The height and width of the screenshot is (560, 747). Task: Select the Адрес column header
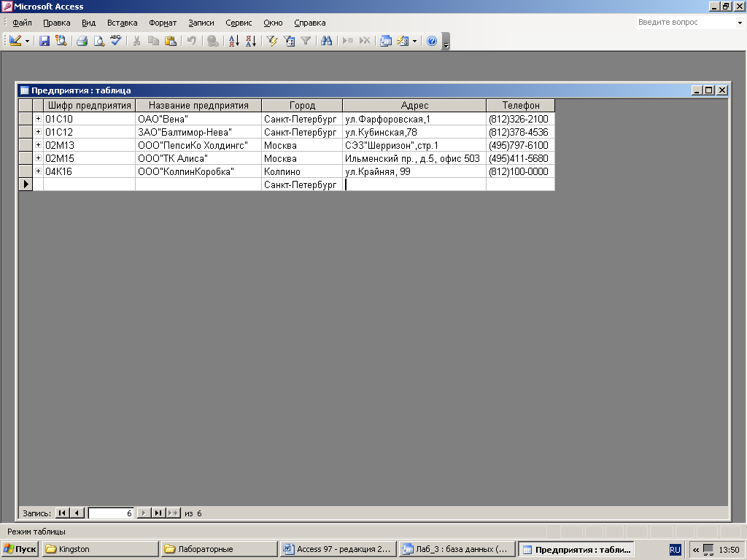click(414, 105)
